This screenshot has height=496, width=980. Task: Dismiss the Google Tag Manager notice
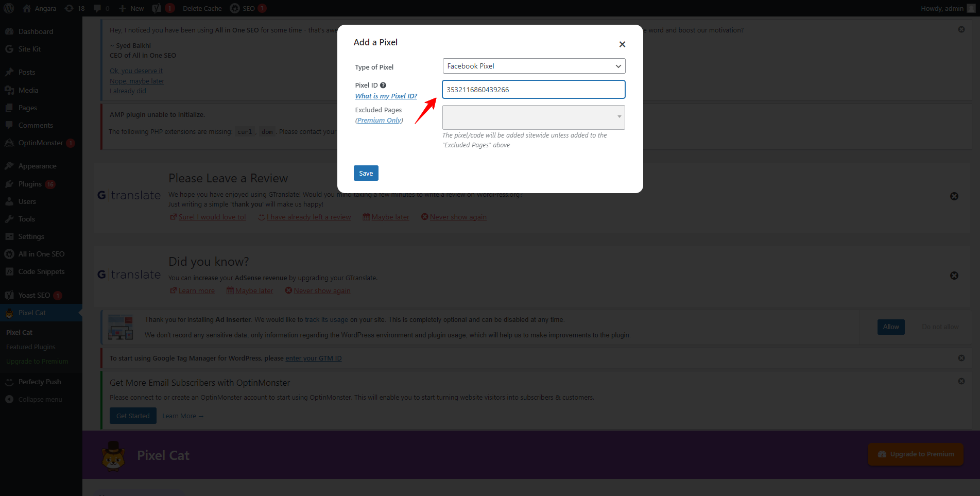pos(961,358)
